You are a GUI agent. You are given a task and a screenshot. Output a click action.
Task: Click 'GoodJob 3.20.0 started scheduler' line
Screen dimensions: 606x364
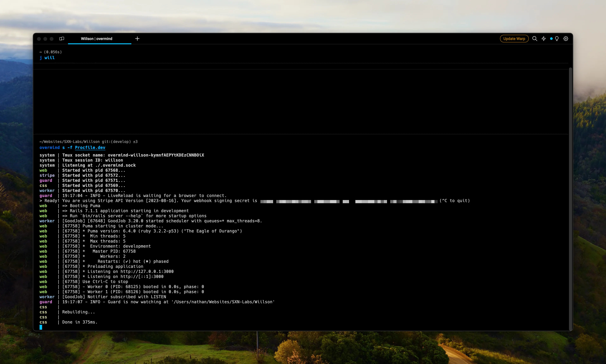tap(162, 221)
